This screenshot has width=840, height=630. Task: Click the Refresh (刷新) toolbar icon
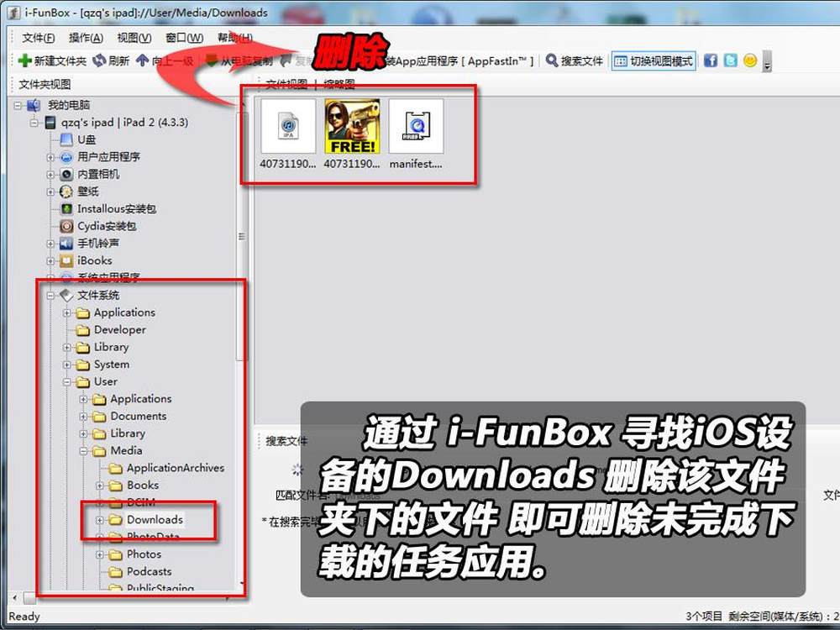[99, 60]
